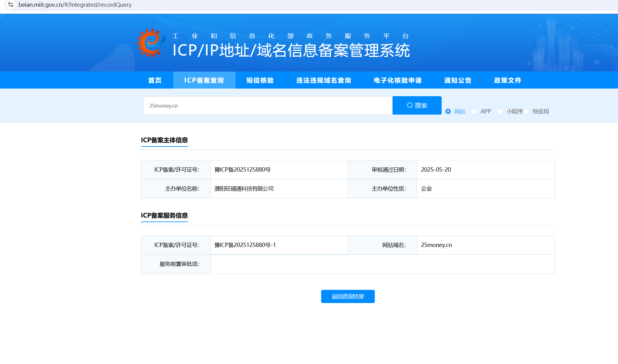618x364 pixels.
Task: Select the APP radio option
Action: [x=474, y=112]
